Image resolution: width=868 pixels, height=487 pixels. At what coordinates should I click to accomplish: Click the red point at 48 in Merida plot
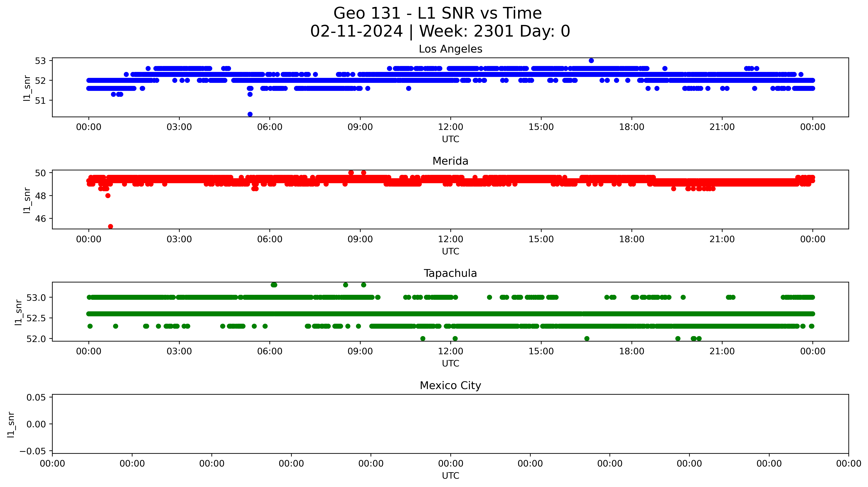pos(108,196)
